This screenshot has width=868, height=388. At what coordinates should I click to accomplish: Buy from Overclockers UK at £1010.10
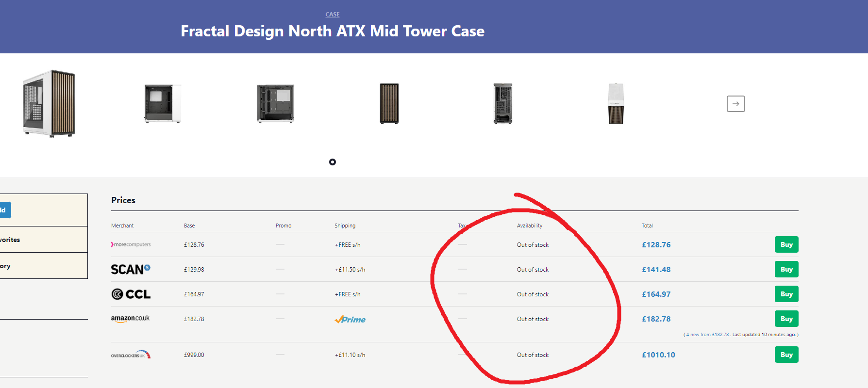786,355
